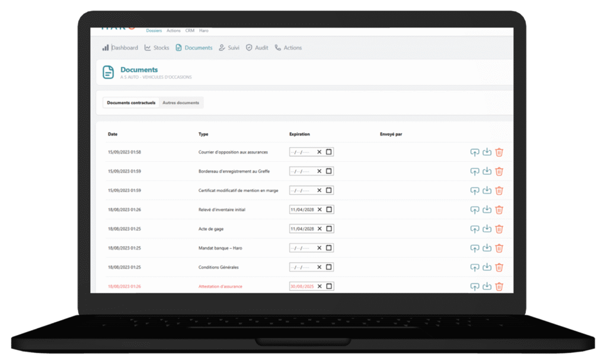This screenshot has width=607, height=364.
Task: Download the Acte de gage document
Action: [487, 229]
